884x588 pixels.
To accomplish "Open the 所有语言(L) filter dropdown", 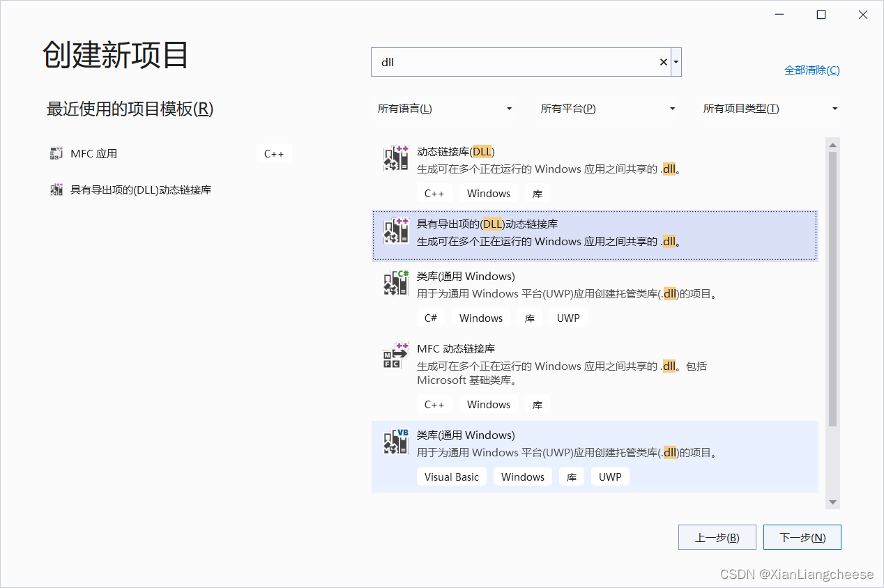I will click(445, 109).
